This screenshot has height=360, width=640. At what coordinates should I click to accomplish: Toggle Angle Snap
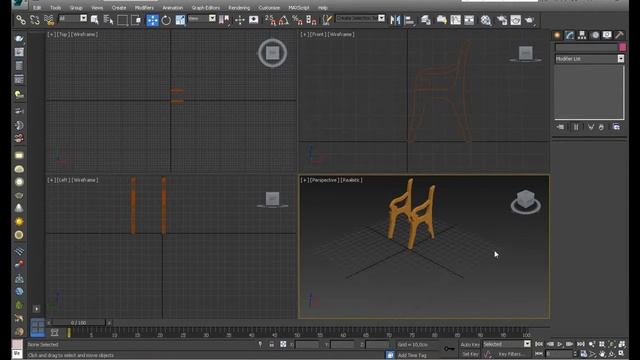coord(284,20)
